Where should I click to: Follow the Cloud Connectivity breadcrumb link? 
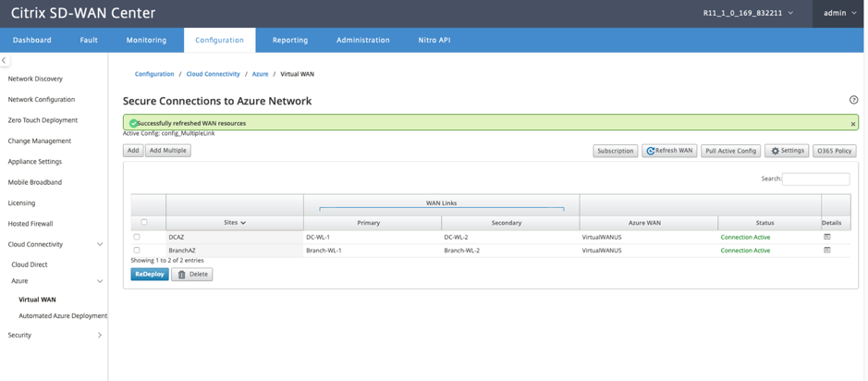214,74
